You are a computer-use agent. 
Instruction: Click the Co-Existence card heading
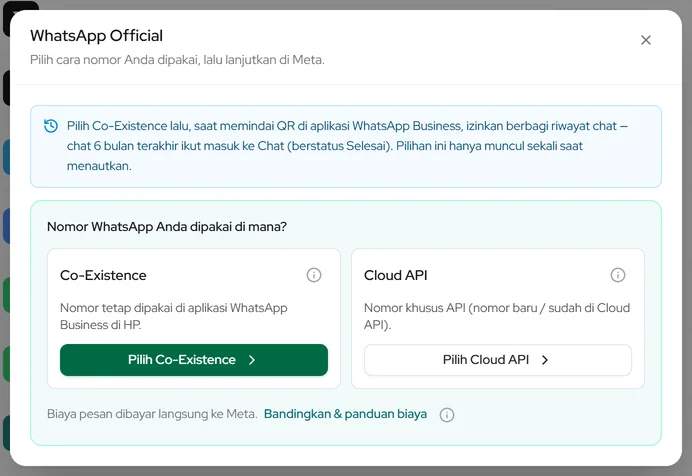pos(103,275)
